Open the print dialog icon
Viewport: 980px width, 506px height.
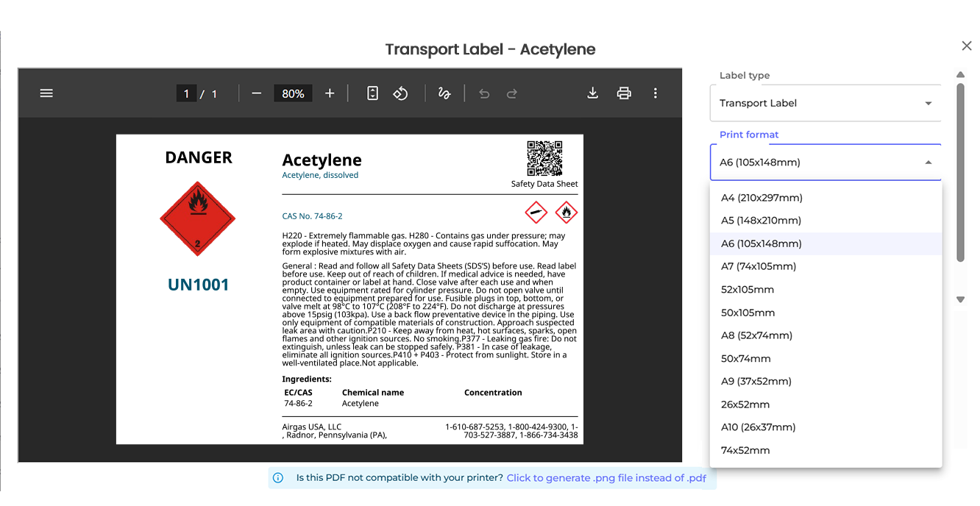[x=624, y=93]
